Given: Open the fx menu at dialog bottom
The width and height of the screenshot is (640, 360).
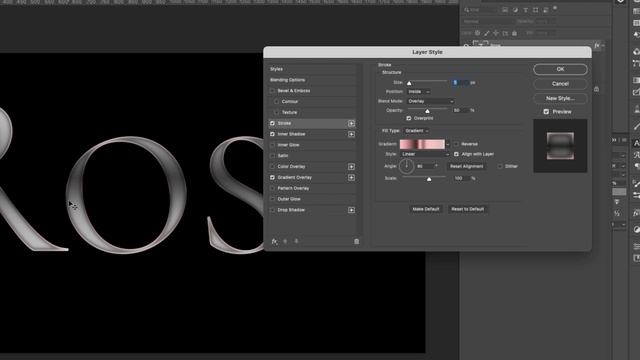Looking at the screenshot, I should pyautogui.click(x=274, y=242).
